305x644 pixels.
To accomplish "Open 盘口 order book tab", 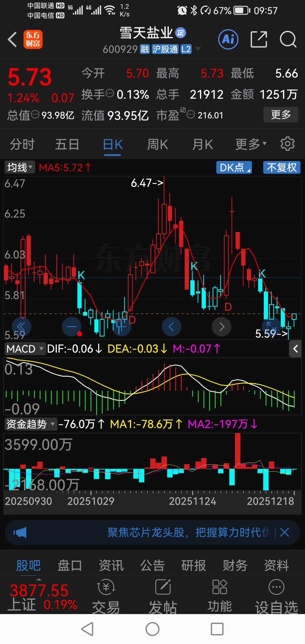I will (x=69, y=565).
